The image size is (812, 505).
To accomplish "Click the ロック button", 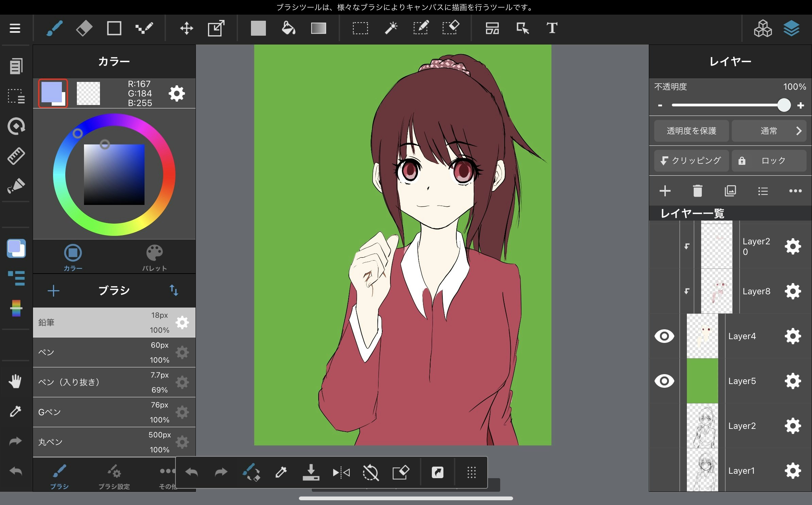I will pyautogui.click(x=768, y=161).
